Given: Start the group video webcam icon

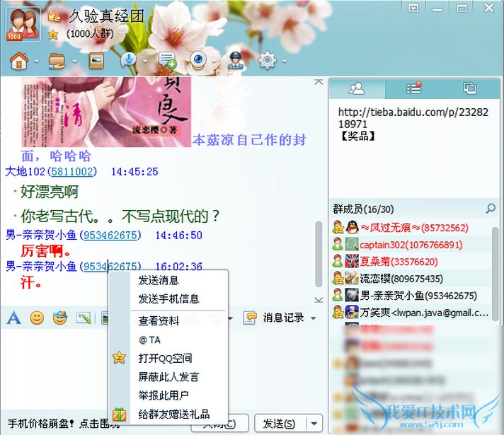Looking at the screenshot, I should click(x=199, y=60).
